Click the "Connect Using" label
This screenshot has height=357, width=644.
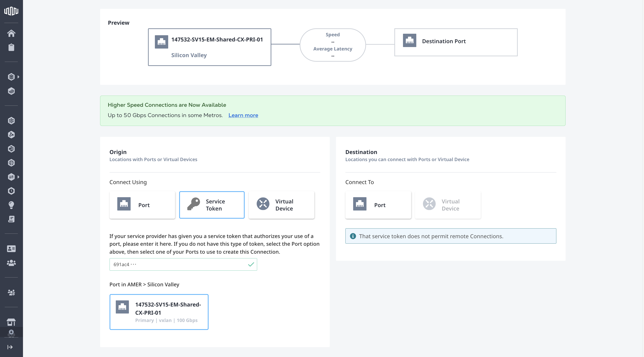click(128, 182)
